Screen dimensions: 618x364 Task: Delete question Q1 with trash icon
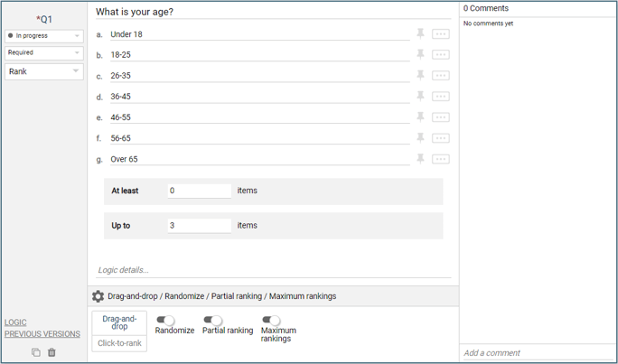click(51, 352)
